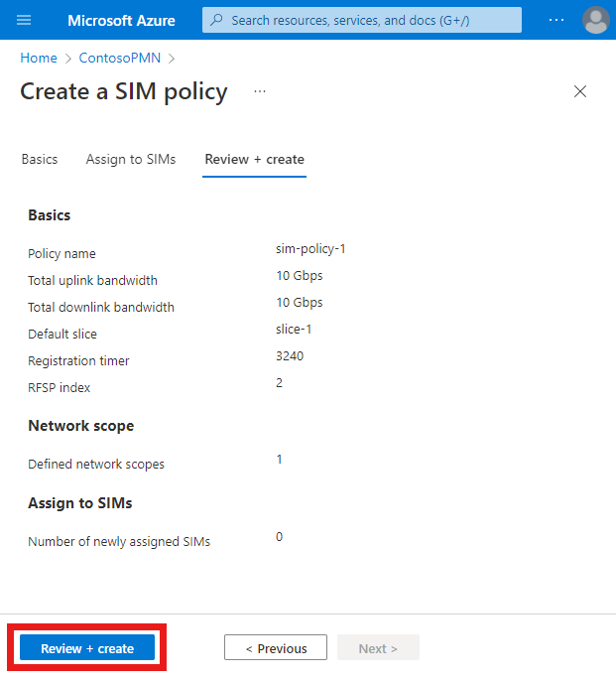The image size is (616, 680).
Task: Go back with the Previous button
Action: click(276, 648)
